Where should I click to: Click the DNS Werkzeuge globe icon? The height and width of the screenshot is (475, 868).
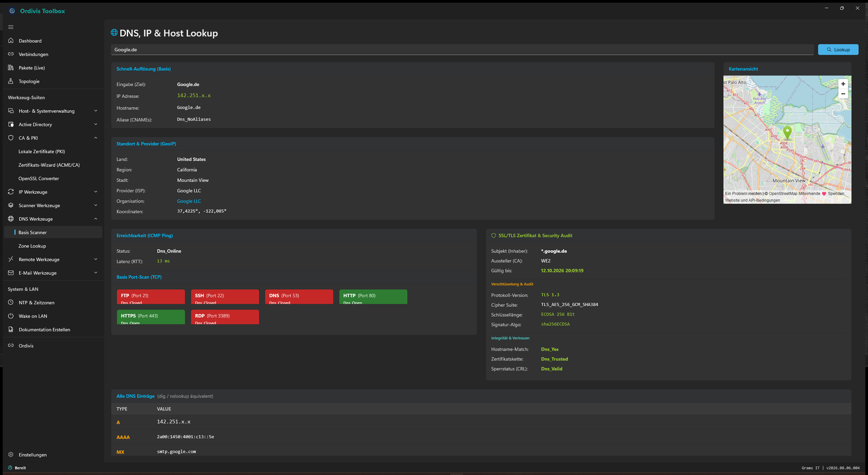(x=11, y=219)
